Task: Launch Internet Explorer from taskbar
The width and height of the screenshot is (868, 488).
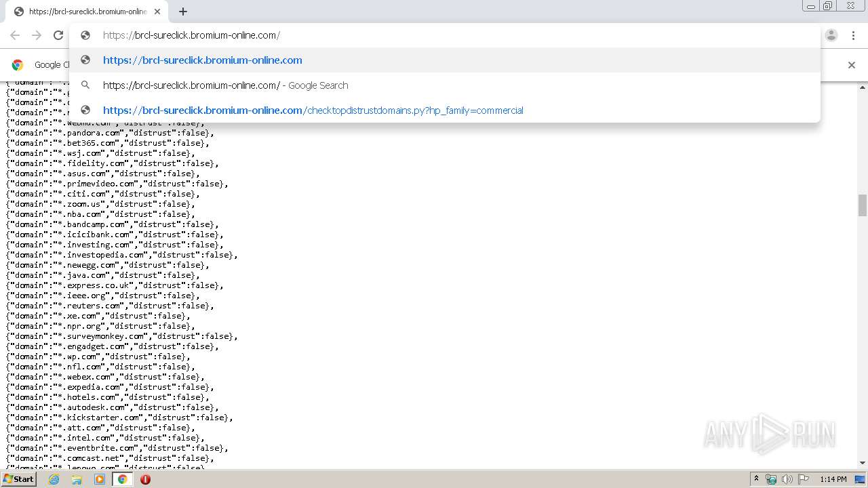Action: [54, 479]
